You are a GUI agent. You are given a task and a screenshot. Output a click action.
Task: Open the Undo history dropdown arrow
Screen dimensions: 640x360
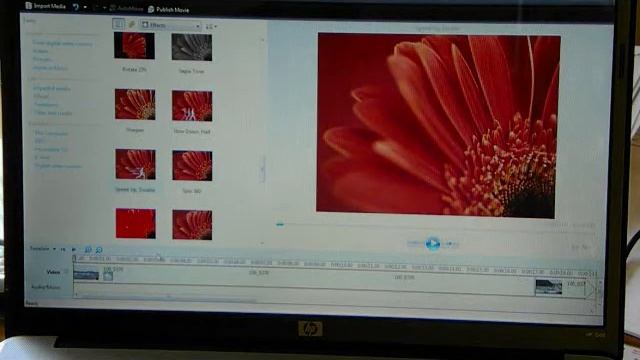(x=85, y=7)
